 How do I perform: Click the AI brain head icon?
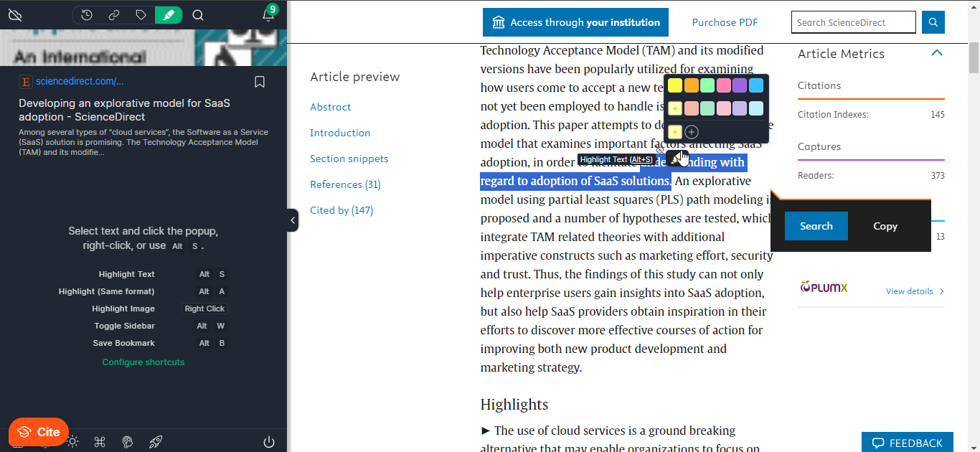pos(128,442)
